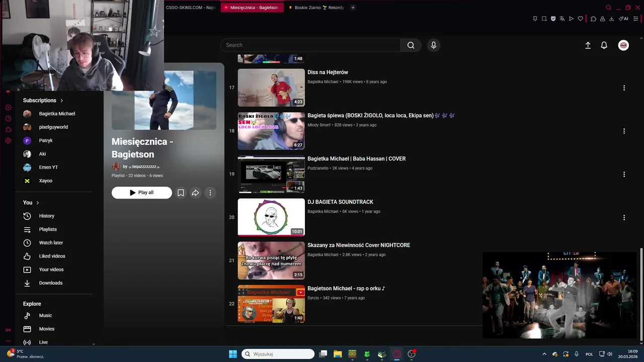Image resolution: width=644 pixels, height=362 pixels.
Task: Open YouTube notifications bell
Action: [604, 45]
